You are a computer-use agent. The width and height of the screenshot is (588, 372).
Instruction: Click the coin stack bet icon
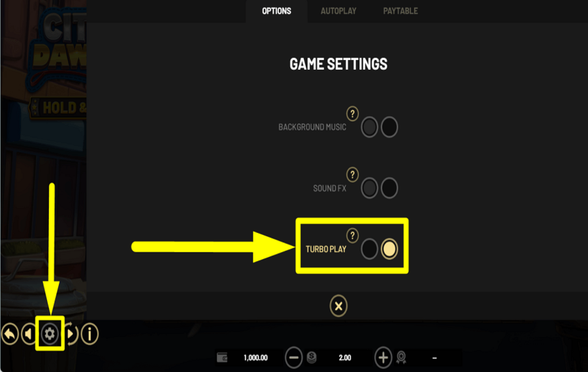pos(312,358)
